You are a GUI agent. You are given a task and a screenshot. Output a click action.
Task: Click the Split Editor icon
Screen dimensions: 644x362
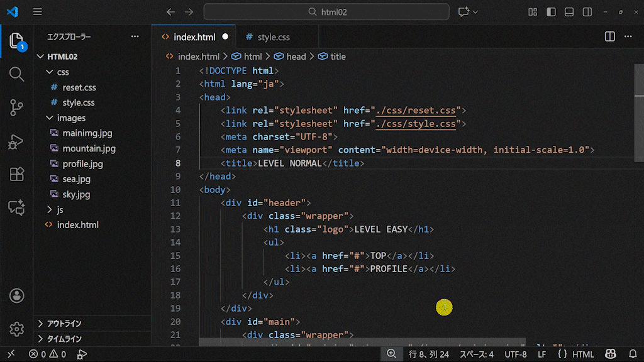[609, 37]
